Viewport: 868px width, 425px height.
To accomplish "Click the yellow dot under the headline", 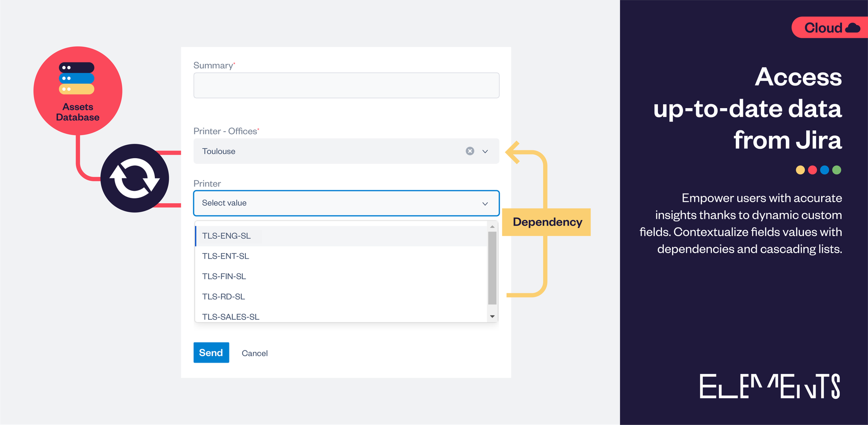I will click(x=800, y=170).
